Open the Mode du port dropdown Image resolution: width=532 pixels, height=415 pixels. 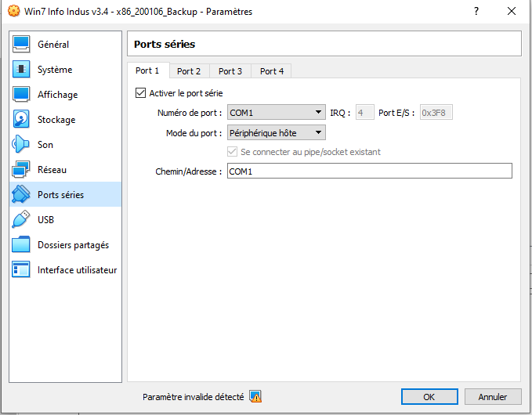(x=276, y=132)
